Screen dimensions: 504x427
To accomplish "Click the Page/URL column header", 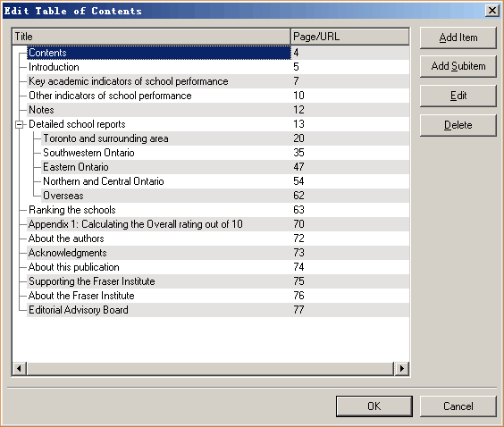I will point(349,37).
